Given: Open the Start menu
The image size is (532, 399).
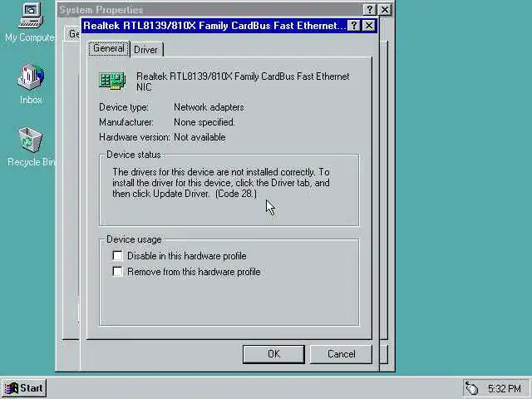Looking at the screenshot, I should point(24,388).
